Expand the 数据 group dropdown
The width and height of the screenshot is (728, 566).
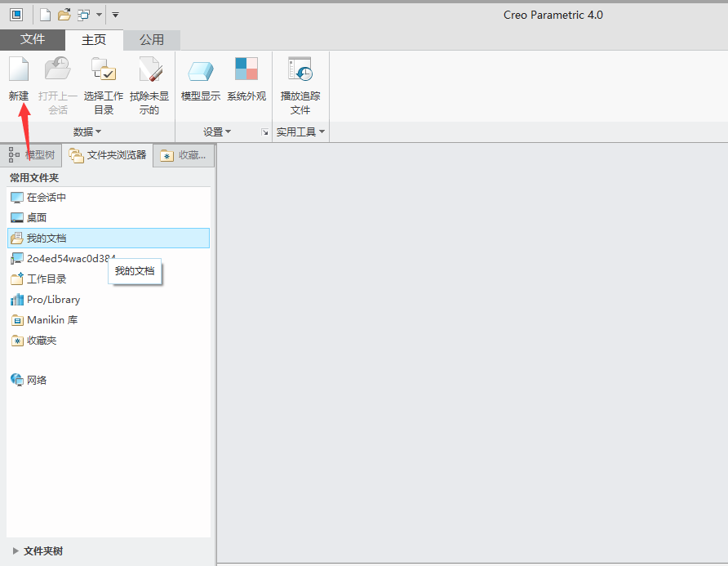87,132
